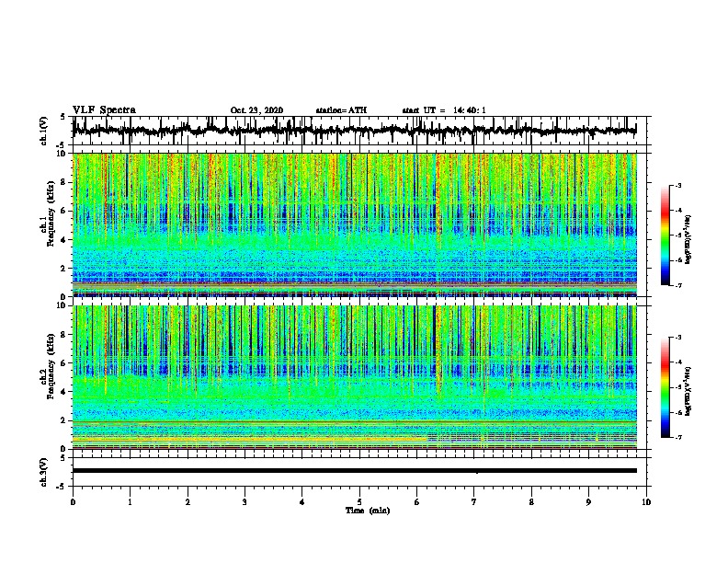Screen dimensions: 728x563
Task: Click the 'start UT = 14:40:1' label
Action: coord(444,110)
